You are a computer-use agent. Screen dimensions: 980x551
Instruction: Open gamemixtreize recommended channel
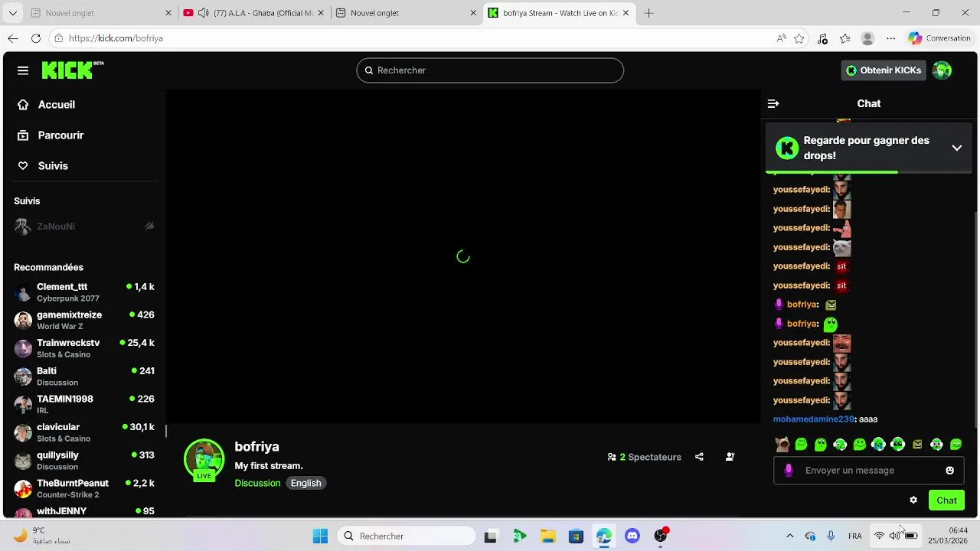[x=84, y=321]
